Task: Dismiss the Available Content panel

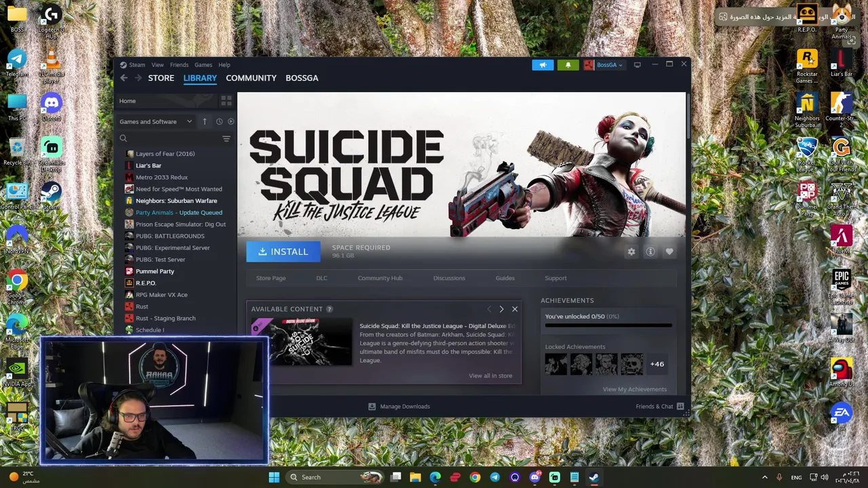Action: pyautogui.click(x=515, y=309)
